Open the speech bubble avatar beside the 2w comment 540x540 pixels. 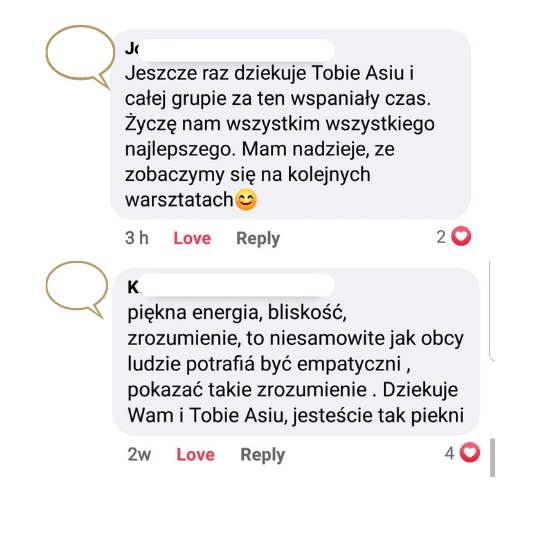(x=77, y=289)
